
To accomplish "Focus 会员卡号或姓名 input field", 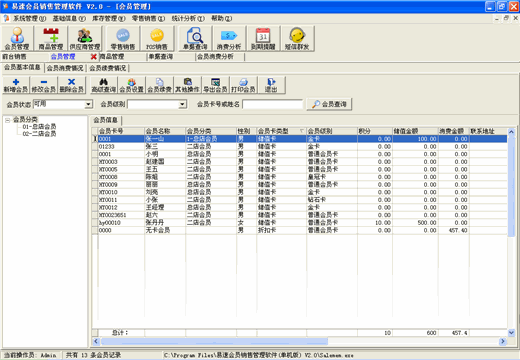I will point(272,104).
